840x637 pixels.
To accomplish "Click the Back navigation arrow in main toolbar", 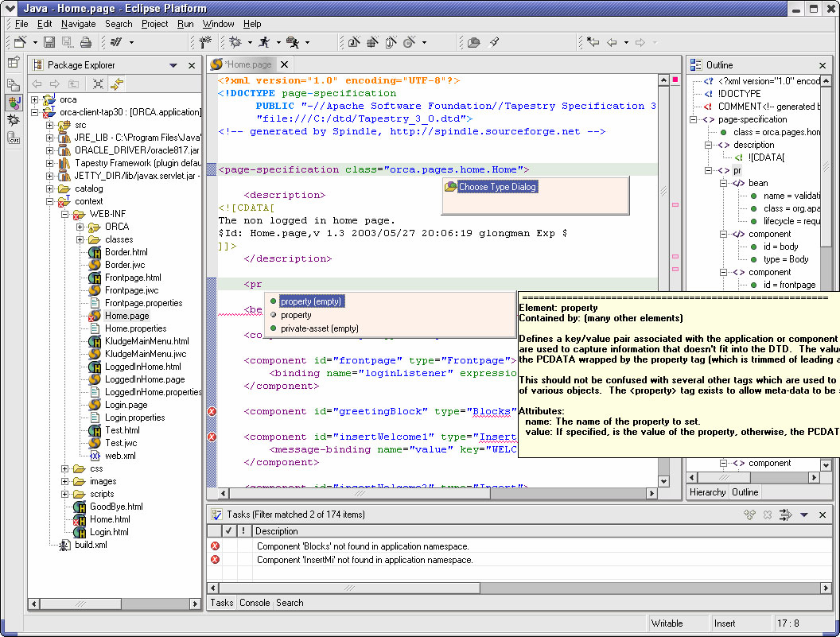I will pyautogui.click(x=612, y=42).
